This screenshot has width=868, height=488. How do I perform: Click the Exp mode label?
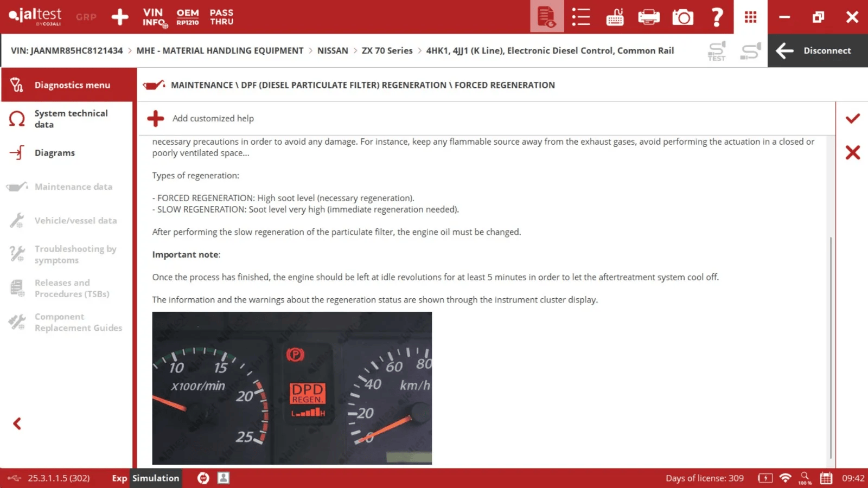click(x=119, y=478)
